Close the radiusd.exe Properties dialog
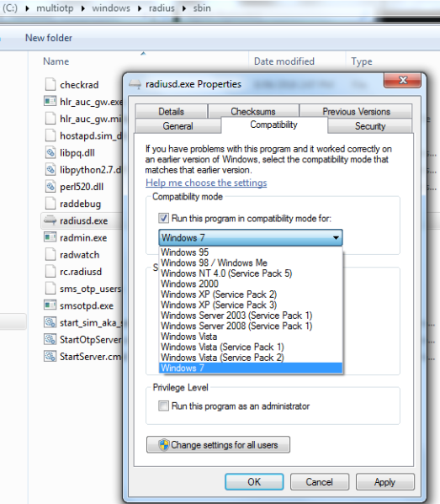 point(402,80)
